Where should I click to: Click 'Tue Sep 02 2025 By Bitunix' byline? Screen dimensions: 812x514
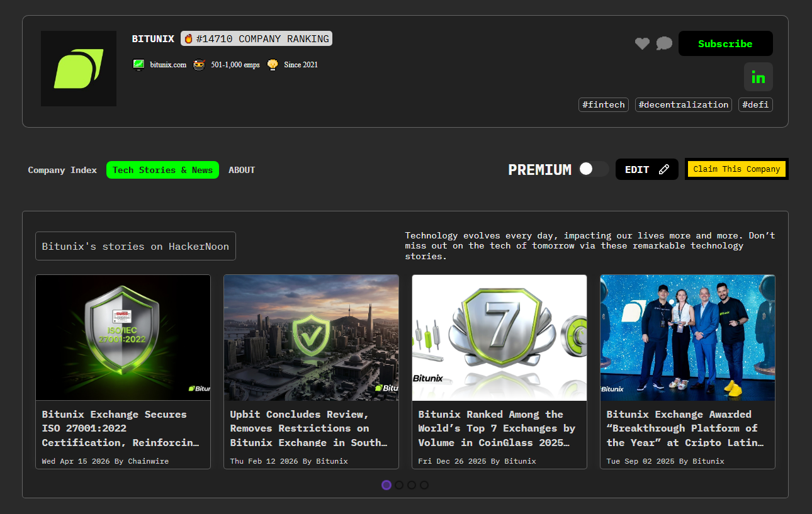point(665,461)
